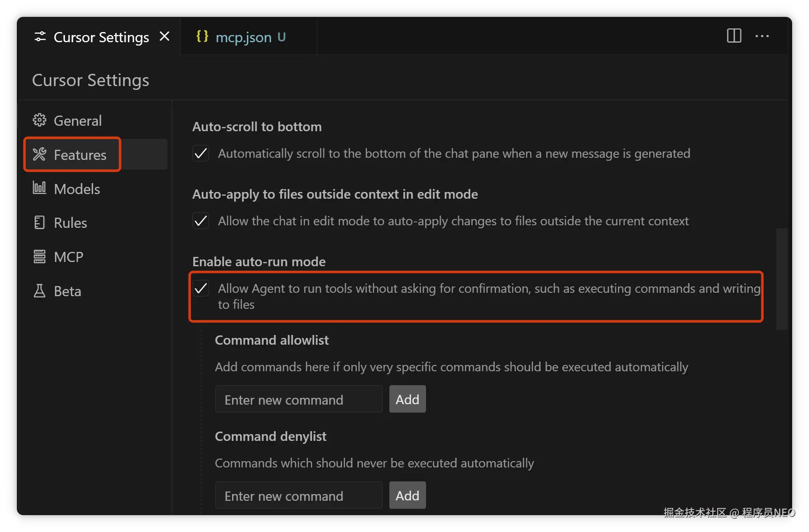Click the Beta flask icon

(x=40, y=291)
